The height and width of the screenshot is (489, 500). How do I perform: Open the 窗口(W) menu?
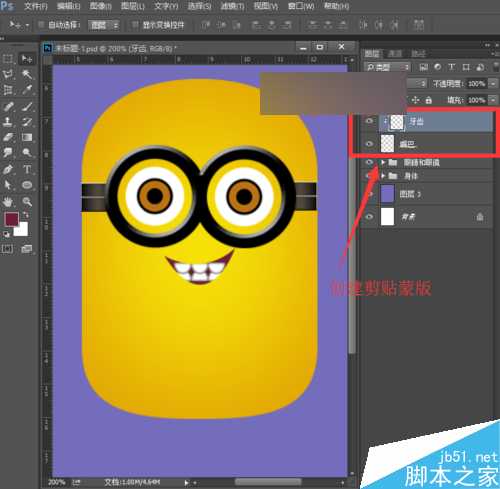click(x=301, y=6)
